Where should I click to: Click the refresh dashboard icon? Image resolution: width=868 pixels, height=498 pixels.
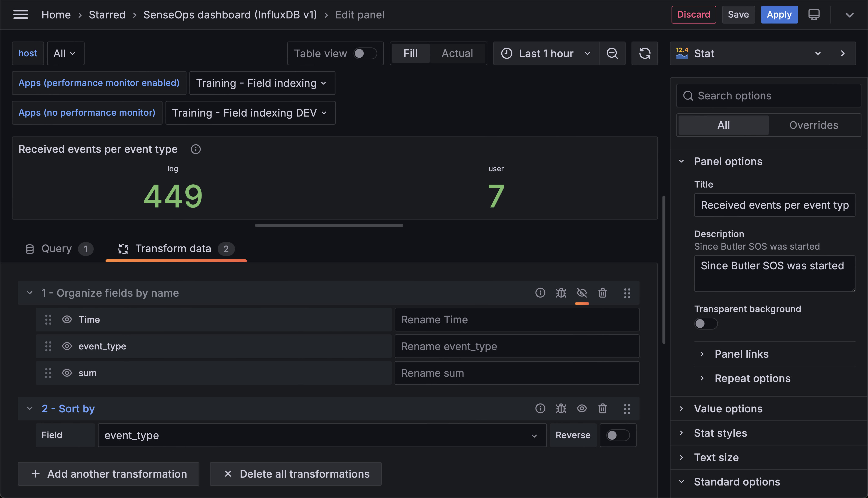(644, 53)
